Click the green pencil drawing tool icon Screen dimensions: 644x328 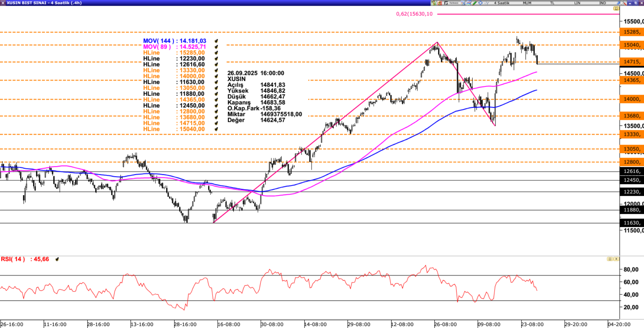(x=474, y=3)
